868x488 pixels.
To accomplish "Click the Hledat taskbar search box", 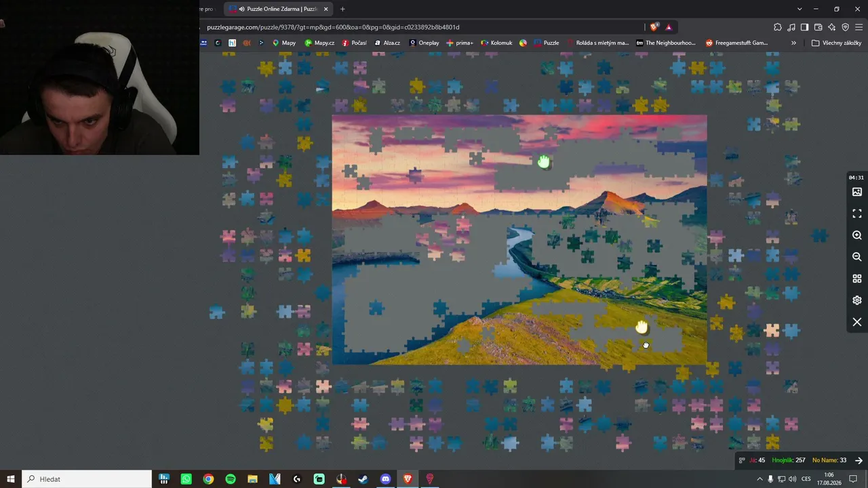I will pos(88,479).
